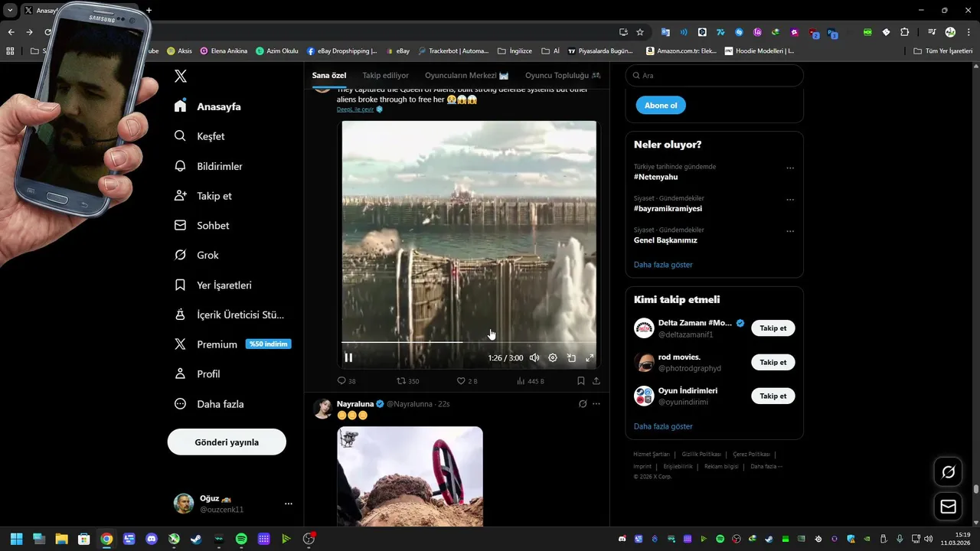Open Chrome media control icon
Viewport: 980px width, 551px height.
point(932,32)
